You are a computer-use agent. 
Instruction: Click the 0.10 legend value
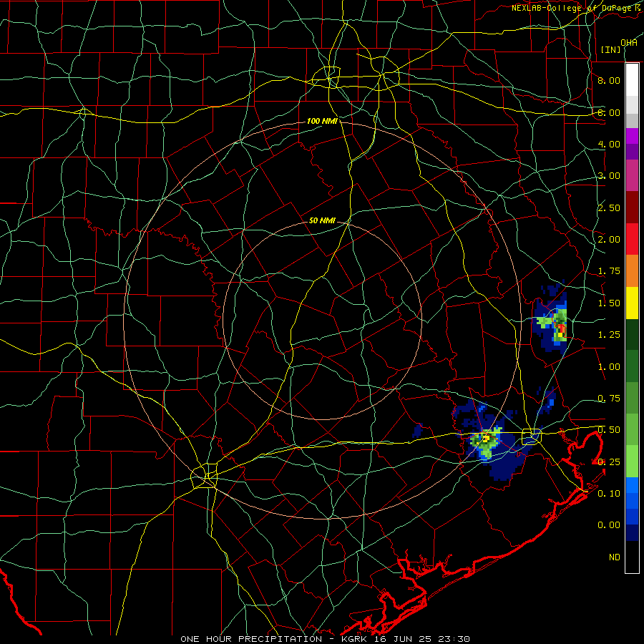coord(609,494)
